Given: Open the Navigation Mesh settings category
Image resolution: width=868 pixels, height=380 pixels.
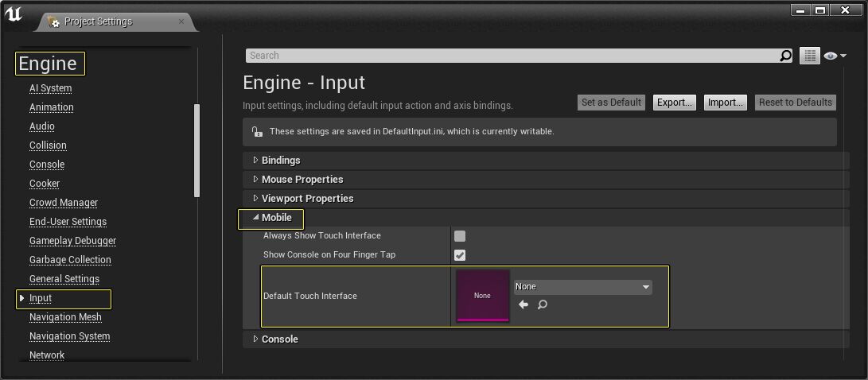Looking at the screenshot, I should pyautogui.click(x=65, y=317).
